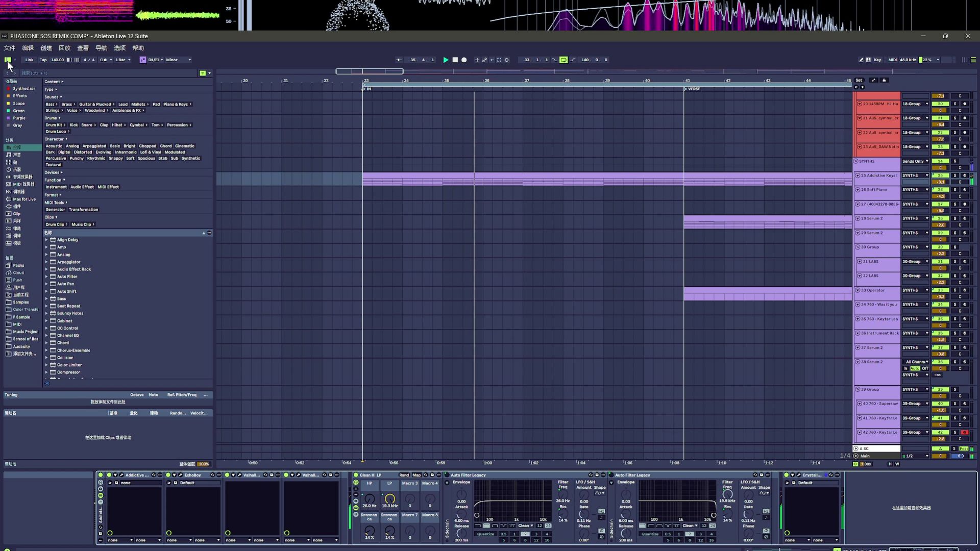
Task: Click the browser search field
Action: (108, 73)
